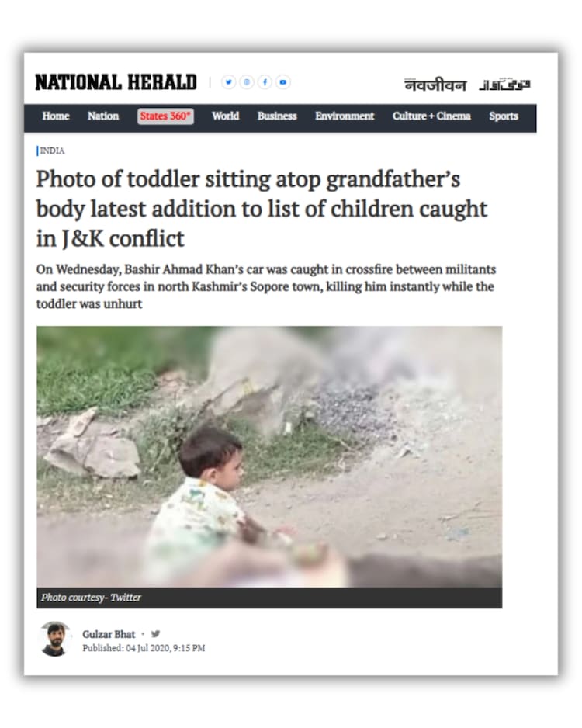Screen dimensions: 582x728
Task: Open the Nation section
Action: click(x=103, y=116)
